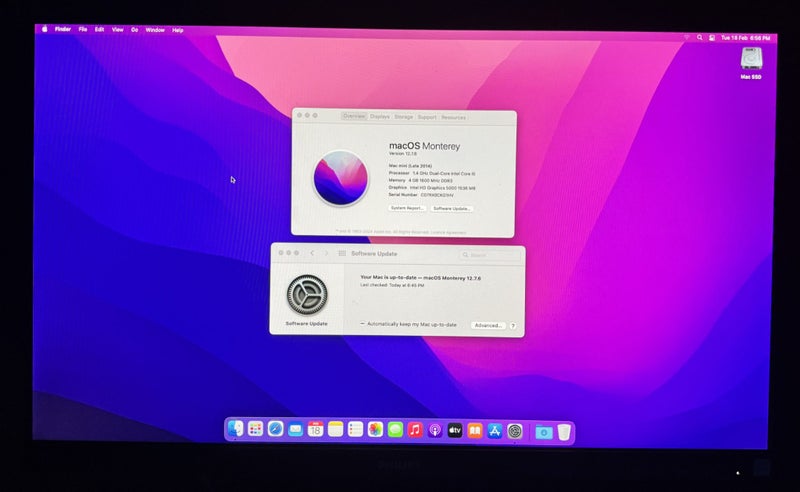Click the System Report button
The width and height of the screenshot is (800, 492).
click(x=407, y=208)
